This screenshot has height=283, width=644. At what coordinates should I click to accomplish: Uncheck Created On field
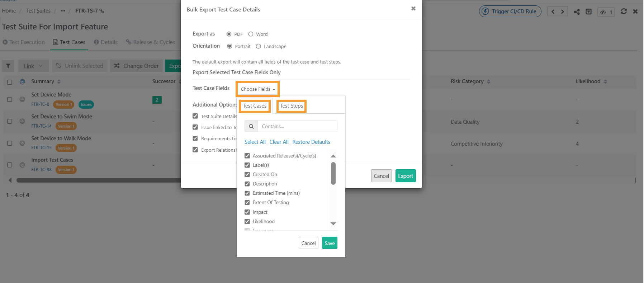click(247, 174)
